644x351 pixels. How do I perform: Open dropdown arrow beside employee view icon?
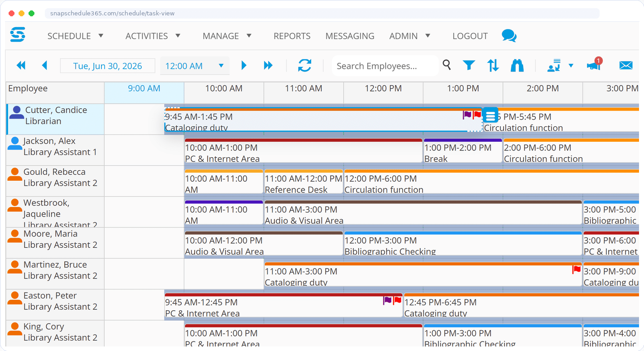tap(571, 66)
